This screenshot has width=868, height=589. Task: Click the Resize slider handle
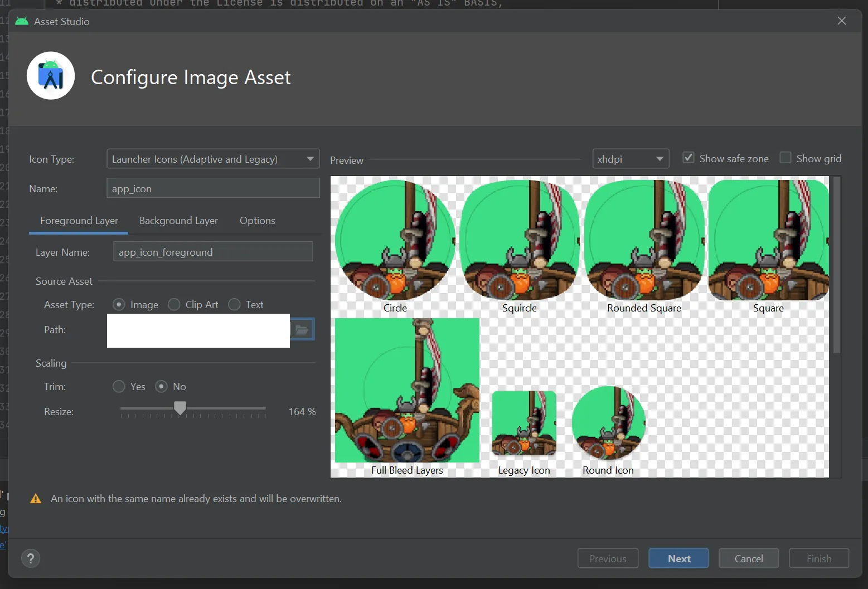(180, 408)
